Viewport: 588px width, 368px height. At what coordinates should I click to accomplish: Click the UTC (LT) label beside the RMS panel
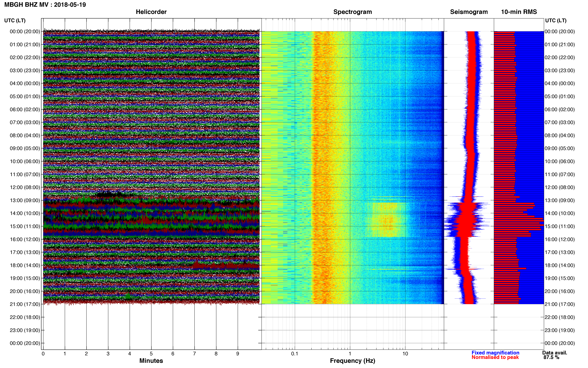click(x=556, y=20)
